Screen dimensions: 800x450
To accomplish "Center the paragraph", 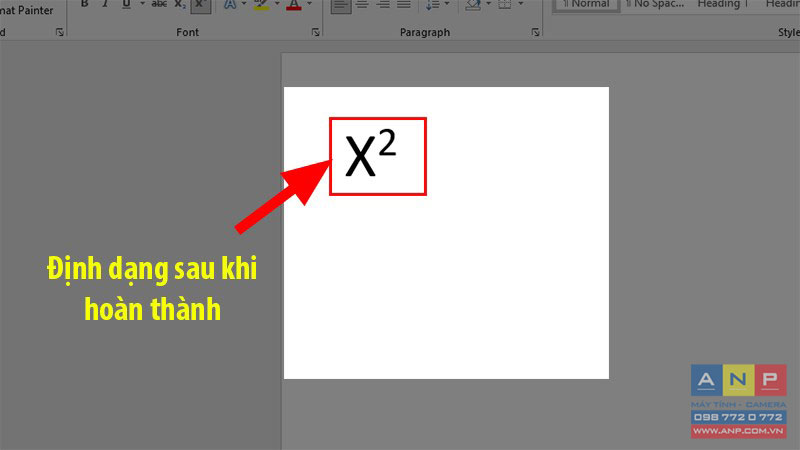I will click(362, 4).
